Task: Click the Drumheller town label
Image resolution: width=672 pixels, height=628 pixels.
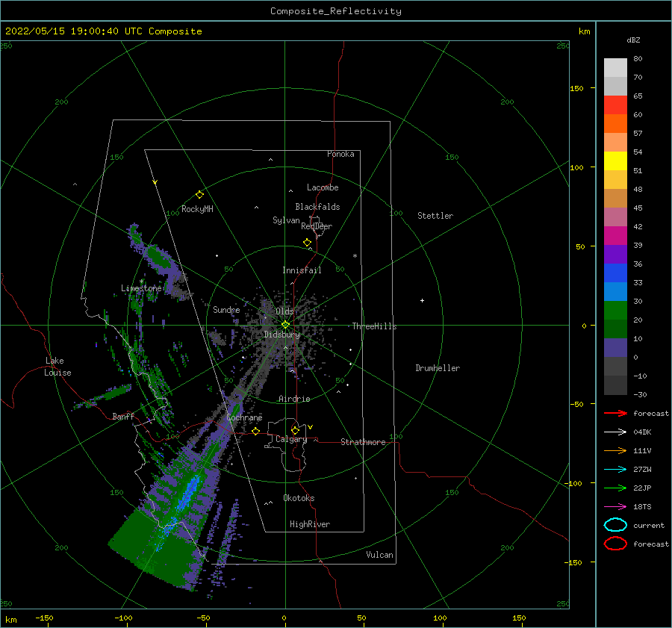Action: tap(438, 368)
